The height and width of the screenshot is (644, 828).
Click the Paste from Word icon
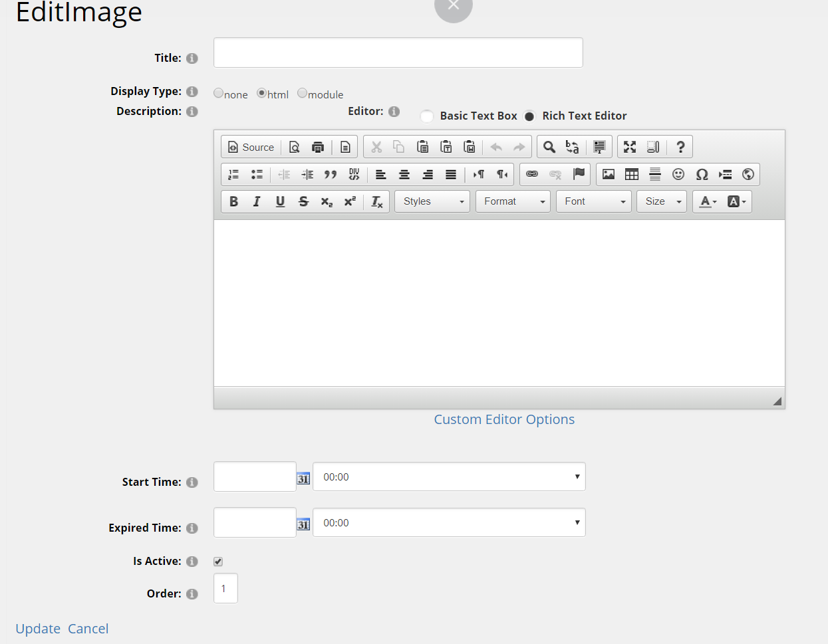pos(470,147)
